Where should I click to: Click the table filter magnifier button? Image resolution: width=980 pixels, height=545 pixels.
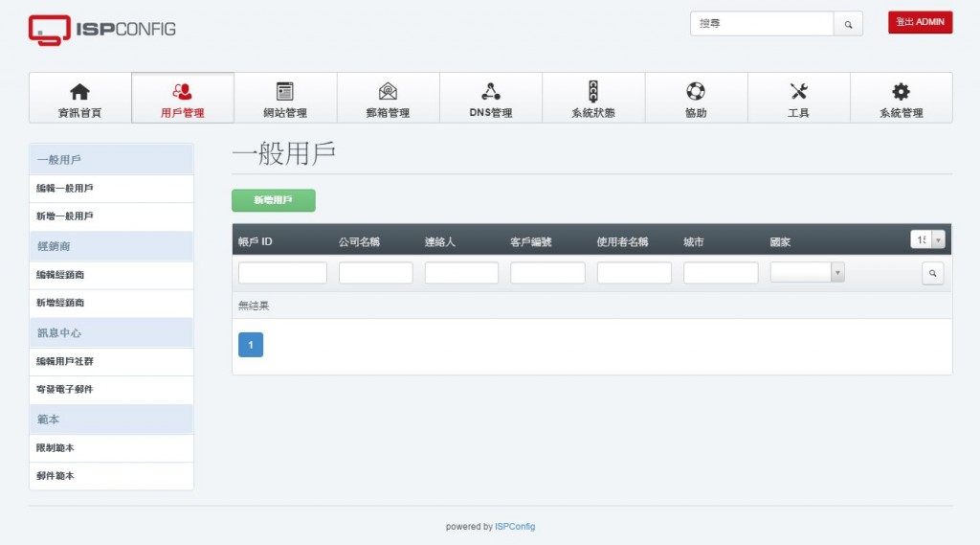click(x=932, y=273)
